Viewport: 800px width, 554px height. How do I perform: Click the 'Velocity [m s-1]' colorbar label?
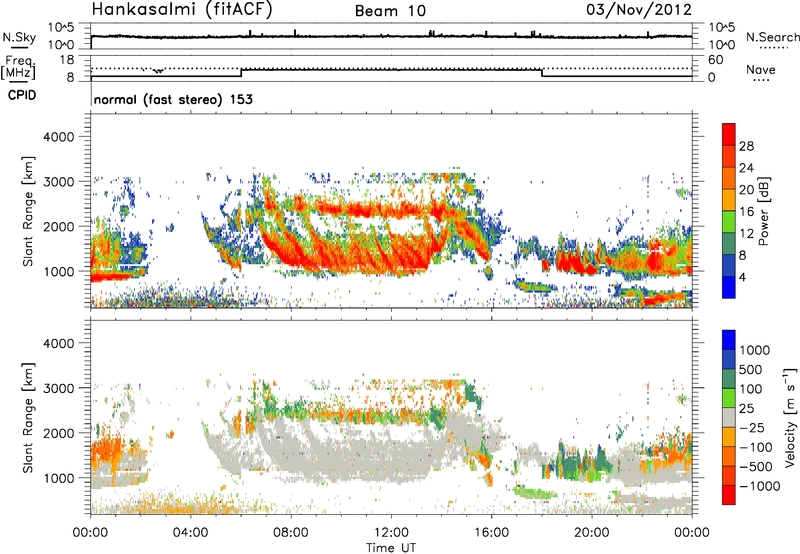[x=790, y=417]
